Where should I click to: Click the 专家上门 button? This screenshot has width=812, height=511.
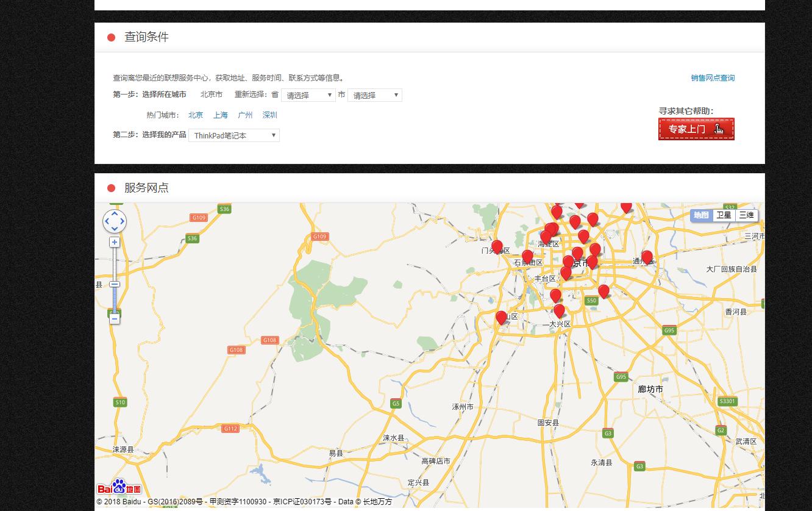696,129
